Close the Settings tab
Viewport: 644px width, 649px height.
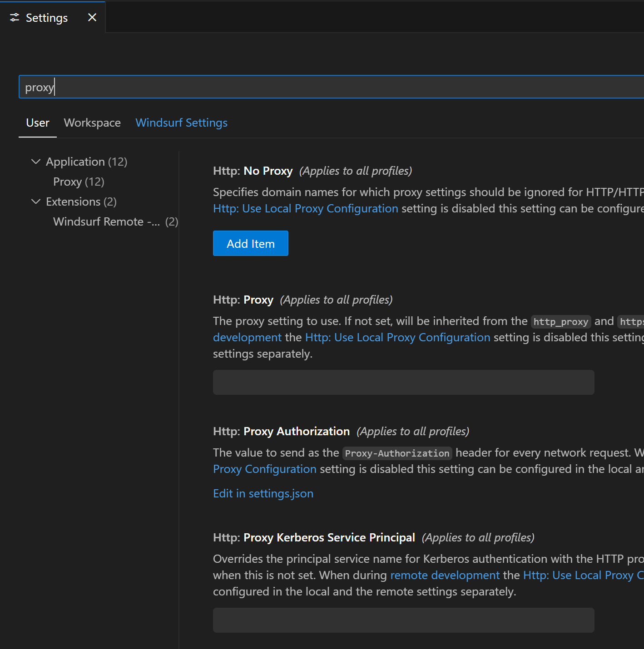[x=92, y=17]
